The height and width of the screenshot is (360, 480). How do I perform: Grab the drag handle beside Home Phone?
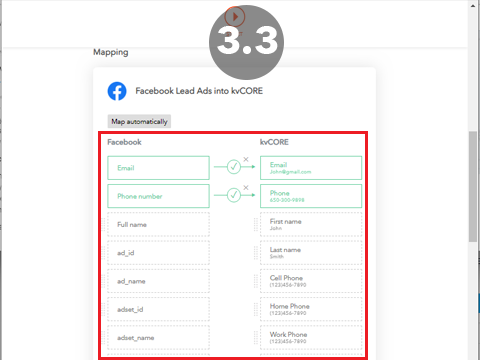pos(256,309)
